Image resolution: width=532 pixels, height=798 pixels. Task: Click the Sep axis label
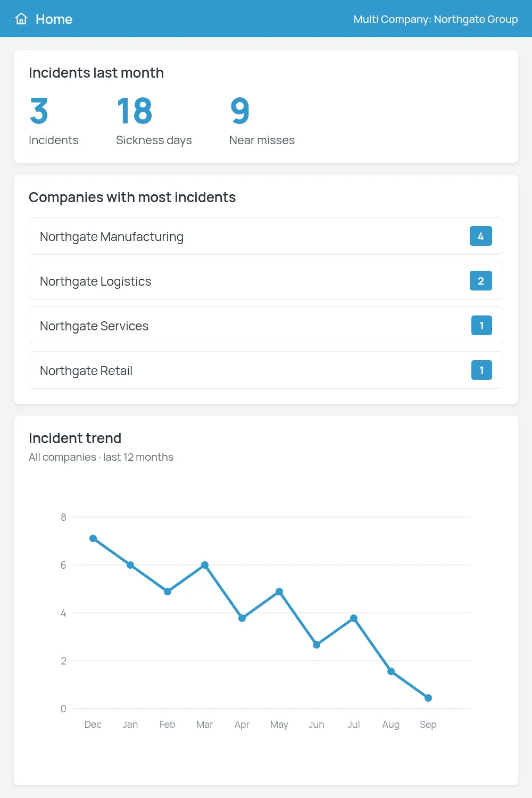428,725
